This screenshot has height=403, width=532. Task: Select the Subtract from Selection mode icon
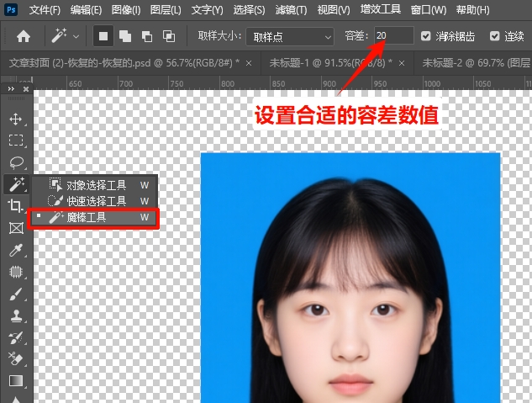point(147,36)
